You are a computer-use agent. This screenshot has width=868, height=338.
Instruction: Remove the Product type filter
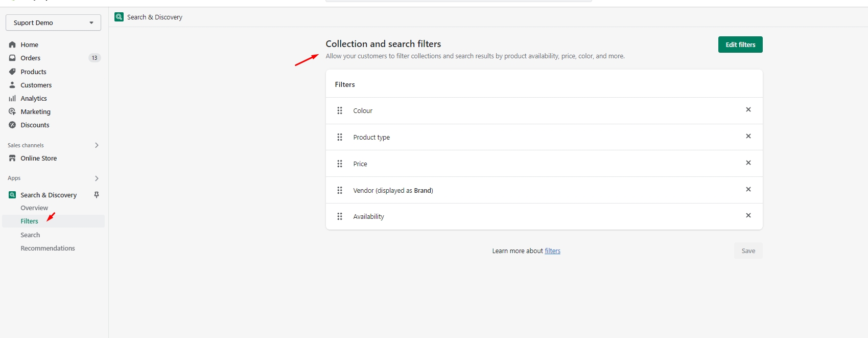pyautogui.click(x=748, y=136)
